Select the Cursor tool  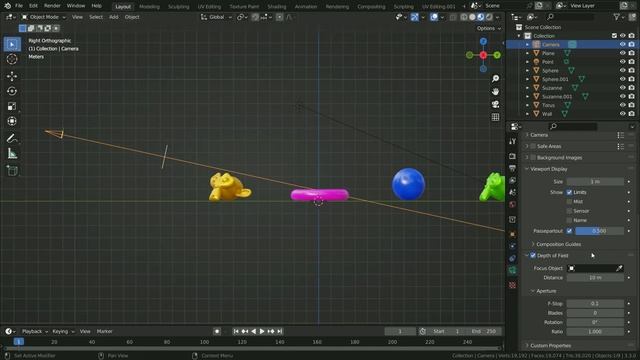[12, 59]
